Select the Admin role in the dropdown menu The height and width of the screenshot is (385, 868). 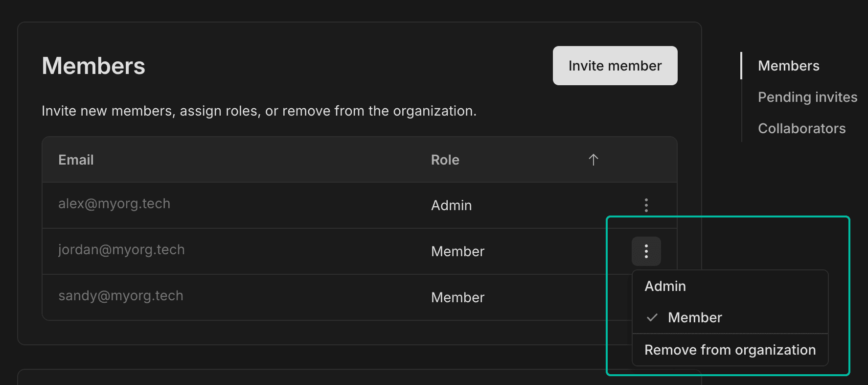pos(665,286)
